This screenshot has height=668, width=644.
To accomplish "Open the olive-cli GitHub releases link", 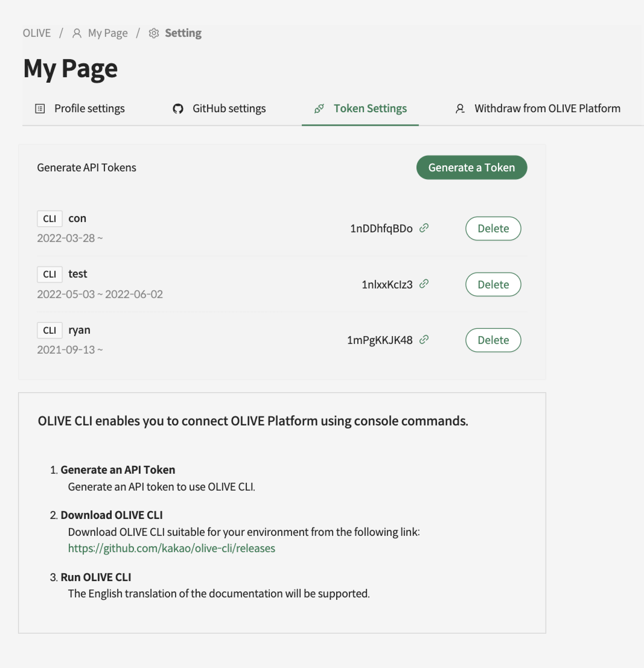I will [171, 548].
